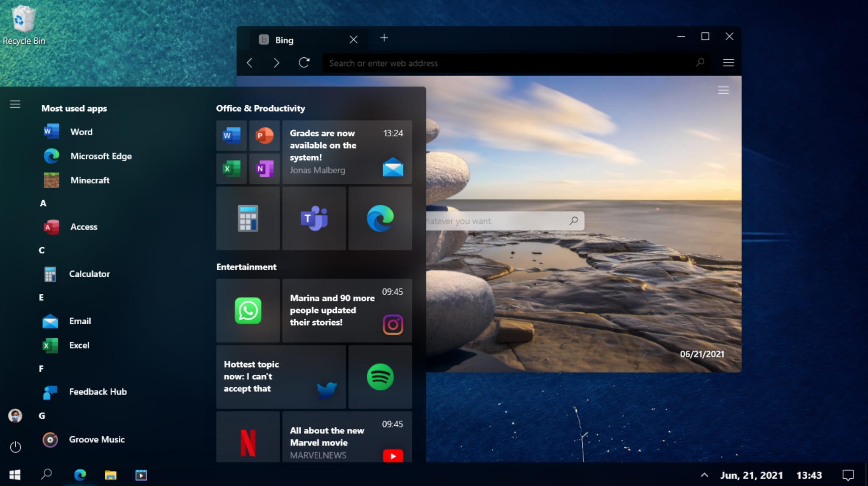Select the Bing browser tab
The image size is (868, 486).
click(x=297, y=40)
